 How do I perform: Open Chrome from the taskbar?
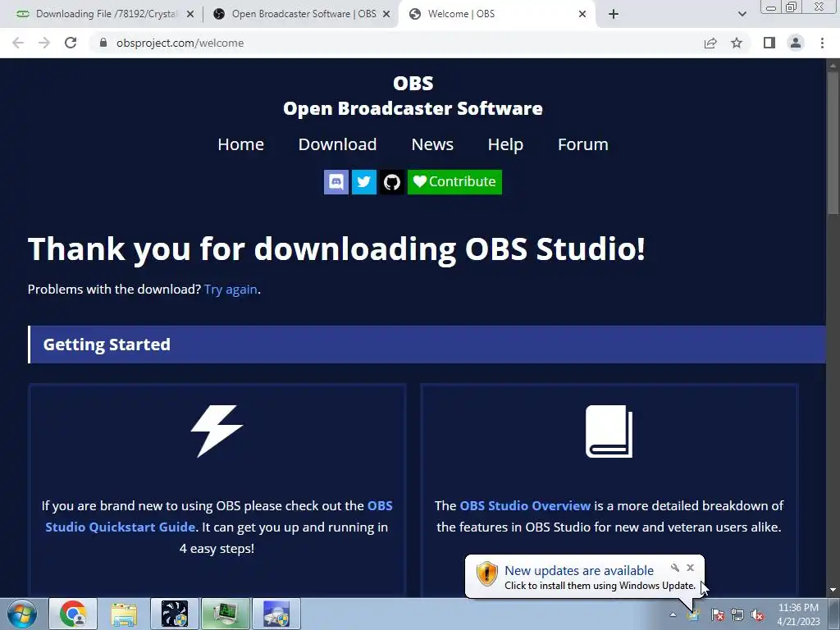73,614
